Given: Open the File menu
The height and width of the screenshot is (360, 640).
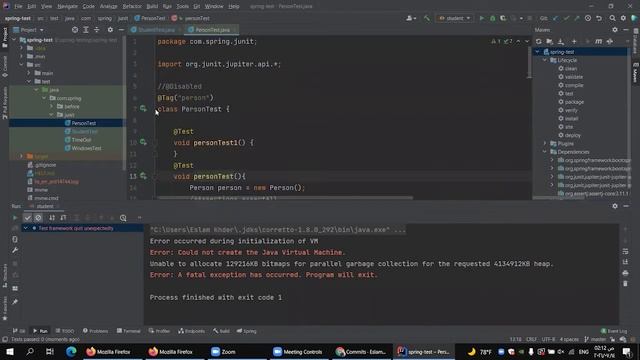Looking at the screenshot, I should point(18,7).
